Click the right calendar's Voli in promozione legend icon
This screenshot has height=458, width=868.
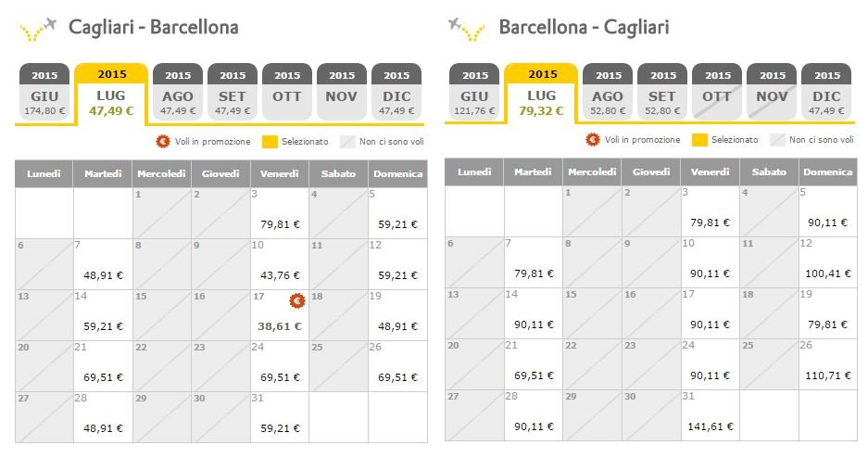(592, 140)
